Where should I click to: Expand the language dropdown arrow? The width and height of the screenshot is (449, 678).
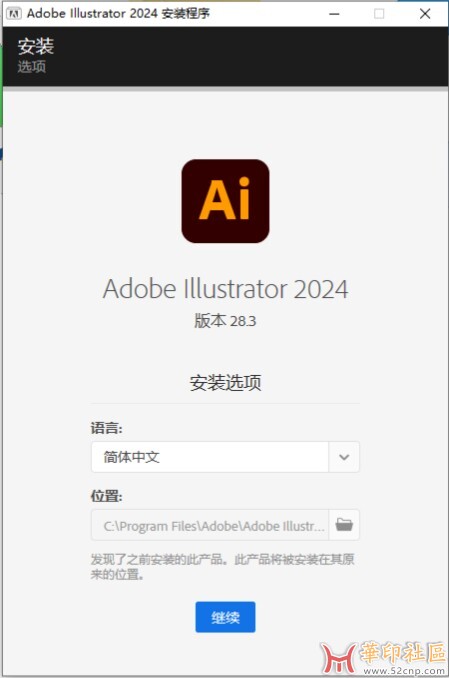(x=344, y=457)
